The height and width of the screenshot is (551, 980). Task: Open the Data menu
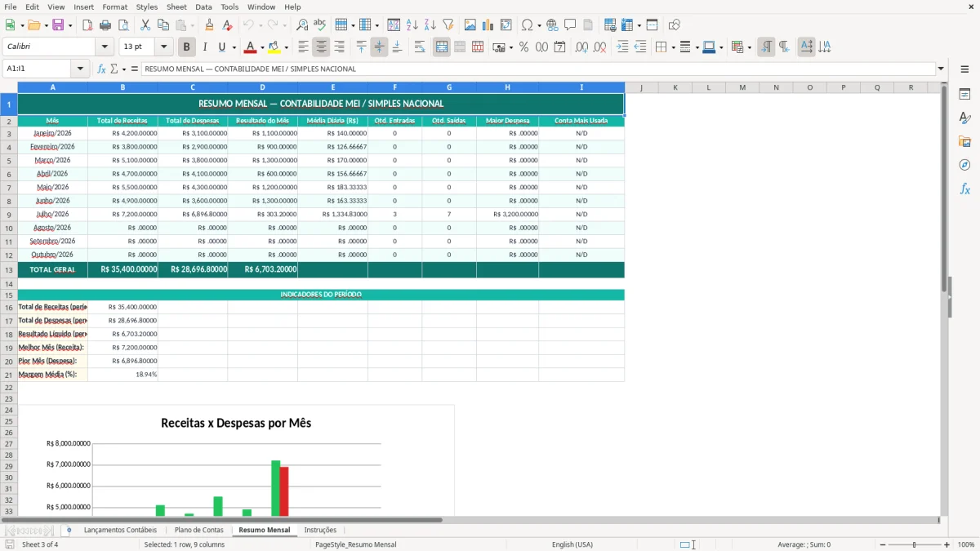pos(203,7)
